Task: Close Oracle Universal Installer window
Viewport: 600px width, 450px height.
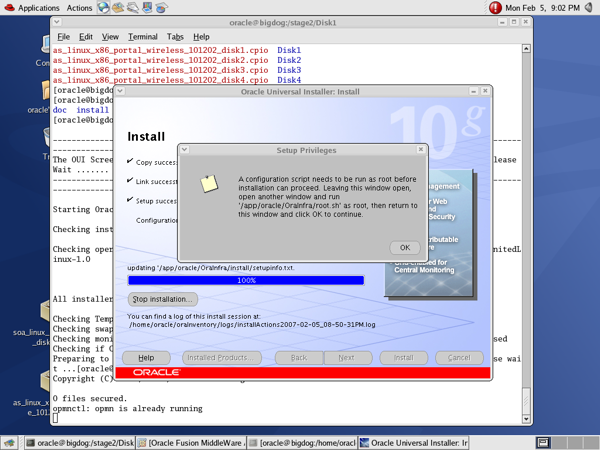Action: click(x=485, y=91)
